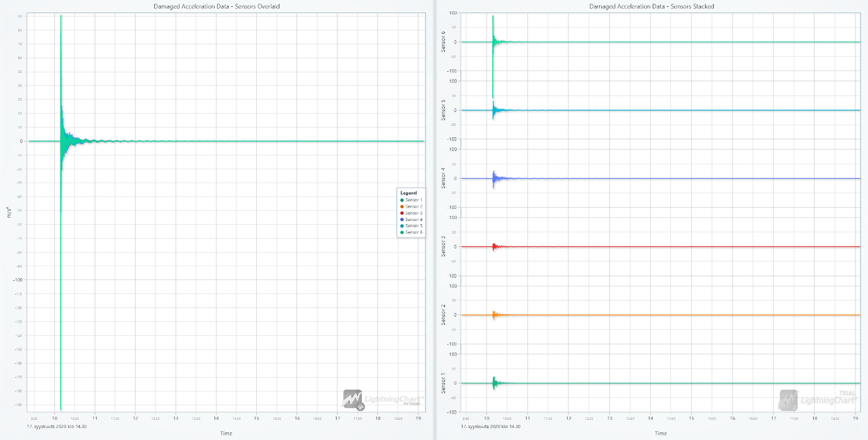Toggle Sensor 1 visibility in the legend
The width and height of the screenshot is (868, 440).
pyautogui.click(x=413, y=200)
